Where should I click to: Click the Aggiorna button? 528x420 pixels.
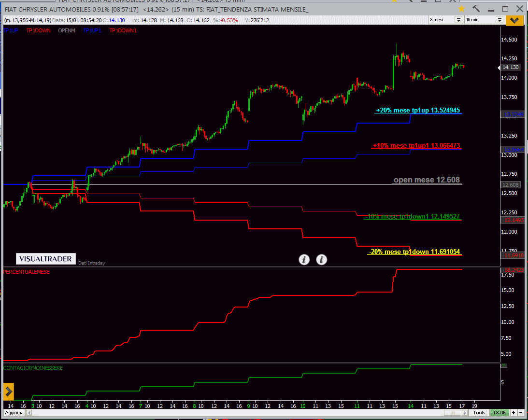pyautogui.click(x=14, y=413)
